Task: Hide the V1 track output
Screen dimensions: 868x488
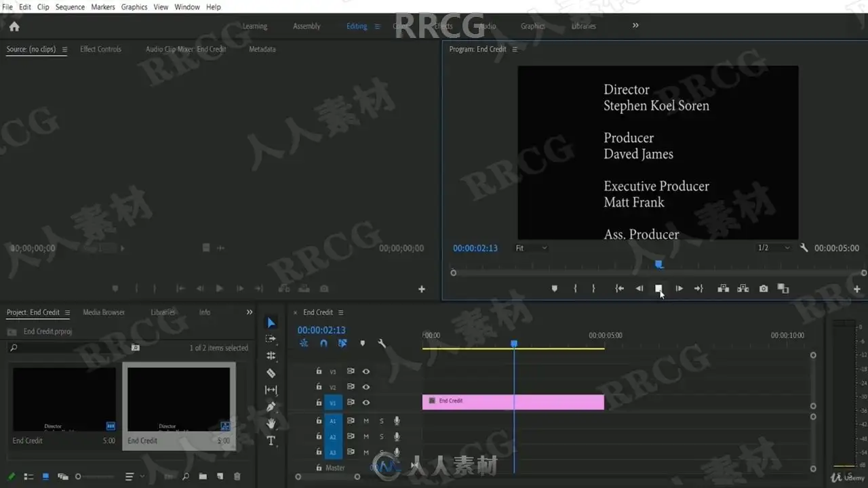Action: tap(366, 403)
